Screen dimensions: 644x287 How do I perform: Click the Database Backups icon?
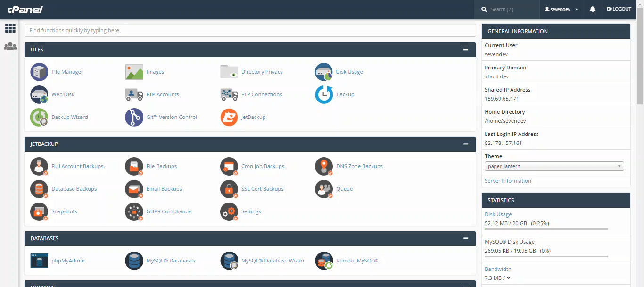pos(40,189)
